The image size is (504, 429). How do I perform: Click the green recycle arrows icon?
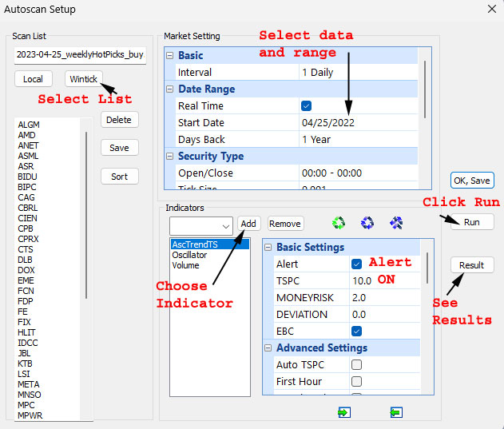pos(339,223)
